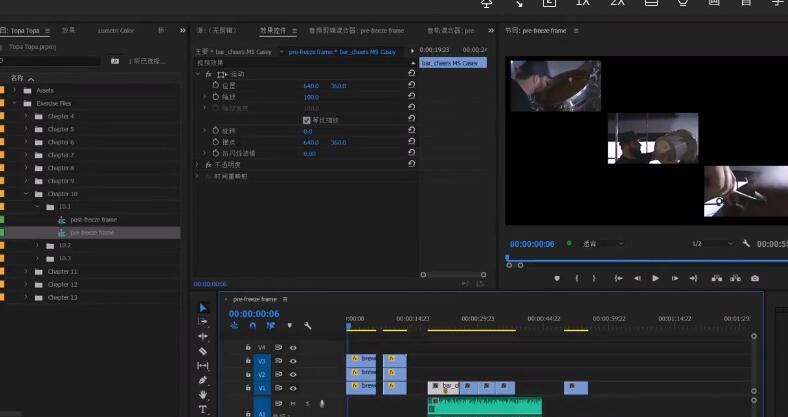Click the 640.0 position X value
788x417 pixels.
[311, 86]
